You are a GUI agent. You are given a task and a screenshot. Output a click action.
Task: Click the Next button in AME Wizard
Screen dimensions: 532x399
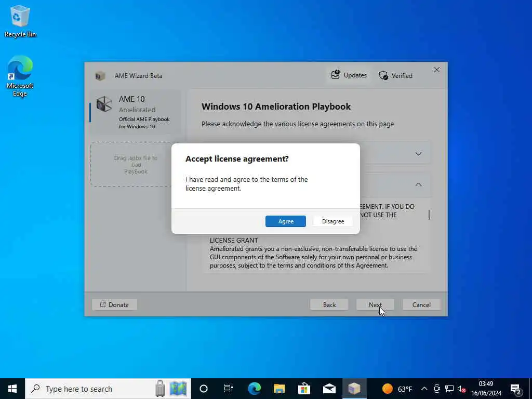click(375, 304)
